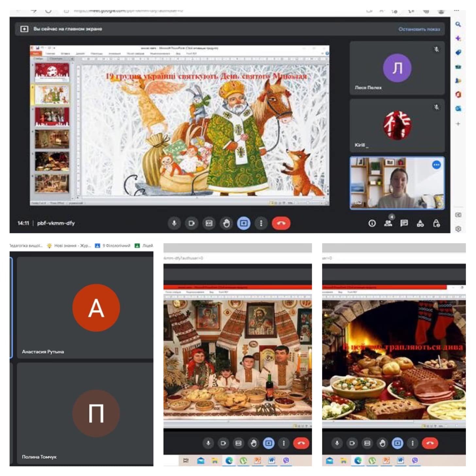Click the Viber icon beside the fireplace slide
Screen dimensions: 476x476
(415, 460)
